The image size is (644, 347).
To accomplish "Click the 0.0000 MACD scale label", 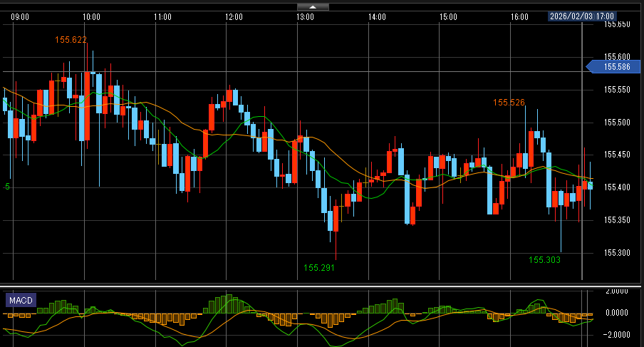I will pyautogui.click(x=616, y=313).
